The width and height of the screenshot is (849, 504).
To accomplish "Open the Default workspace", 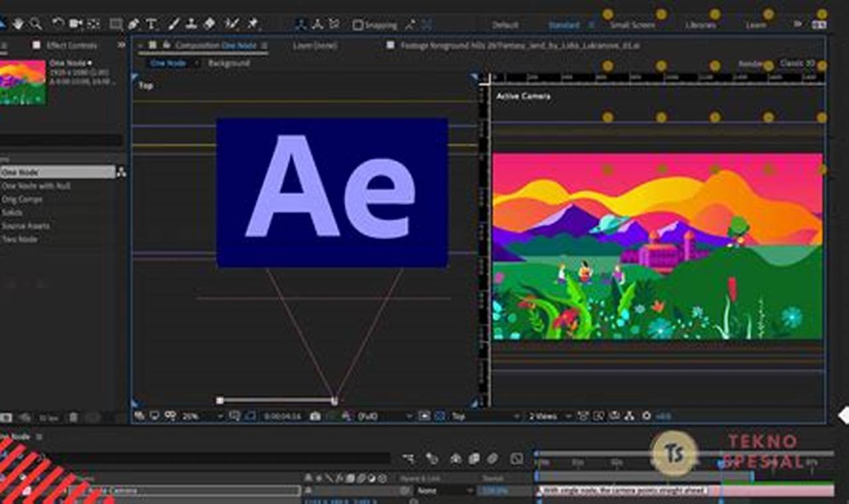I will click(505, 25).
